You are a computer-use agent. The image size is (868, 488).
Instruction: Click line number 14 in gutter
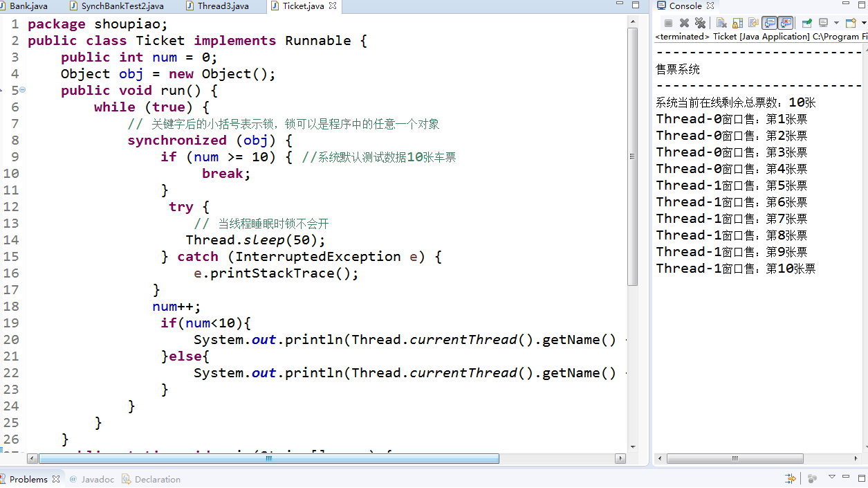click(x=11, y=240)
